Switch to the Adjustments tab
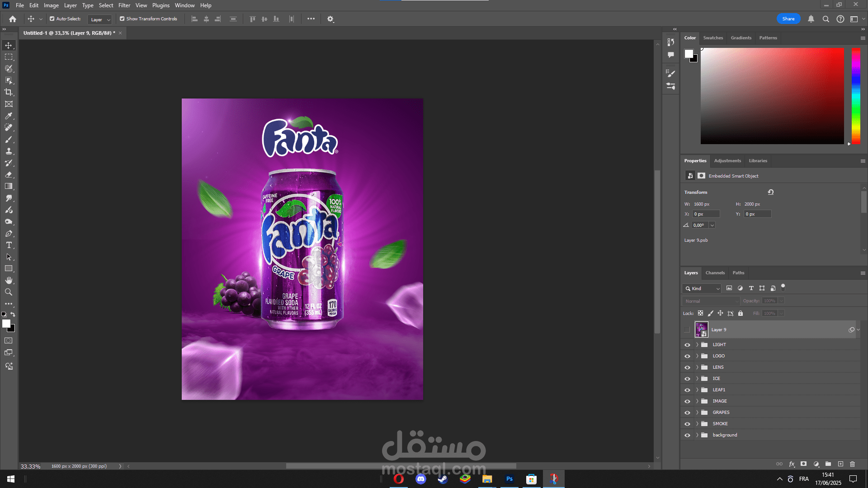The image size is (868, 488). tap(727, 161)
